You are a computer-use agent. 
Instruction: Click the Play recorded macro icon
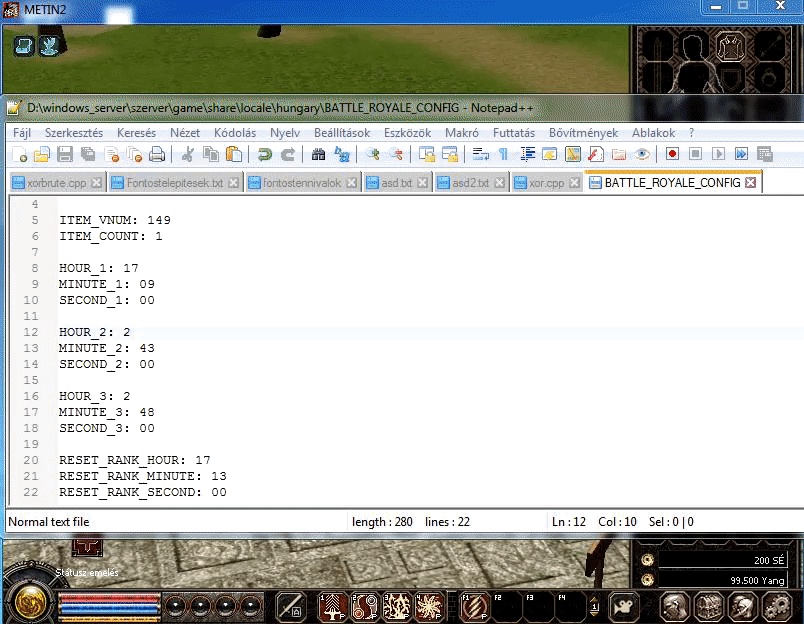tap(718, 154)
